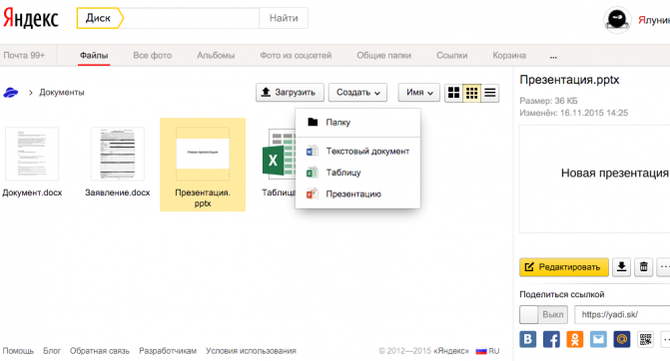Open the Блог footer link
Viewport: 670px width, 361px height.
coord(52,351)
